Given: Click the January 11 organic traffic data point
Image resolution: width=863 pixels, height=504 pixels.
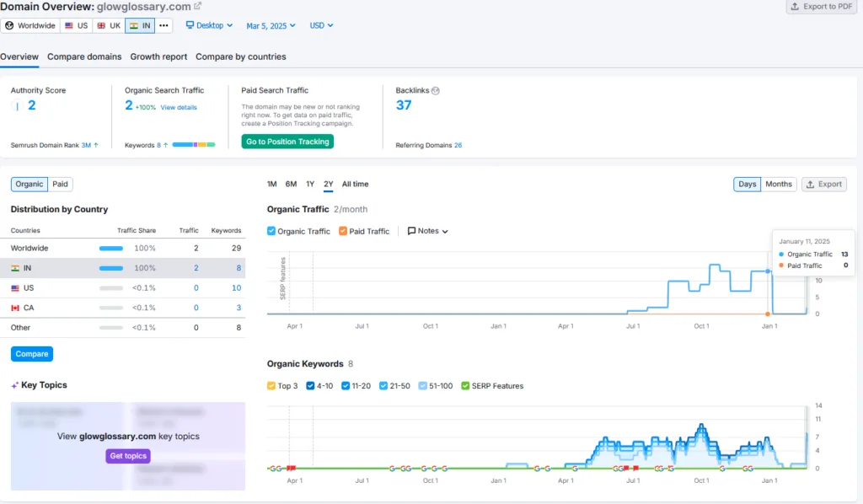Looking at the screenshot, I should pyautogui.click(x=768, y=271).
